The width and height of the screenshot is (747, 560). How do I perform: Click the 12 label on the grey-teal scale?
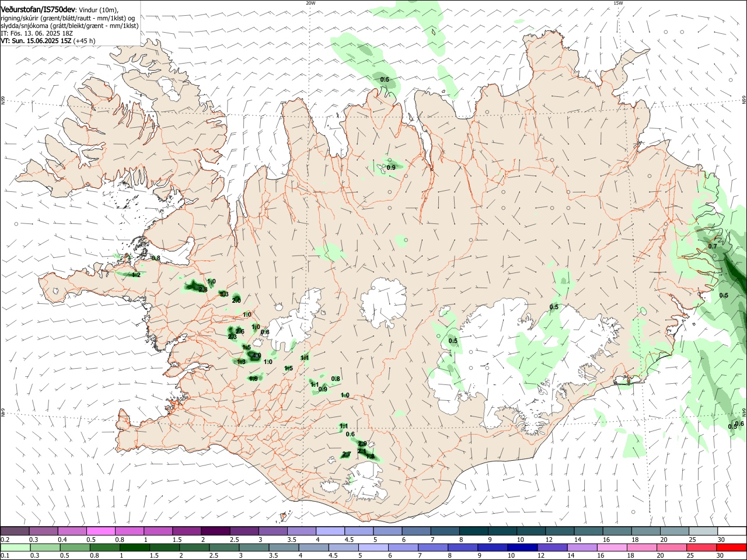[549, 540]
